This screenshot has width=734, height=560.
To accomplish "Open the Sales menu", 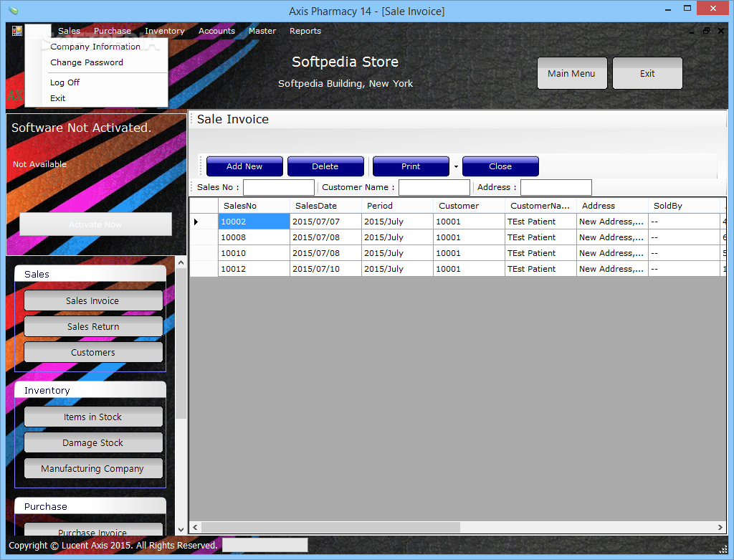I will pos(69,31).
